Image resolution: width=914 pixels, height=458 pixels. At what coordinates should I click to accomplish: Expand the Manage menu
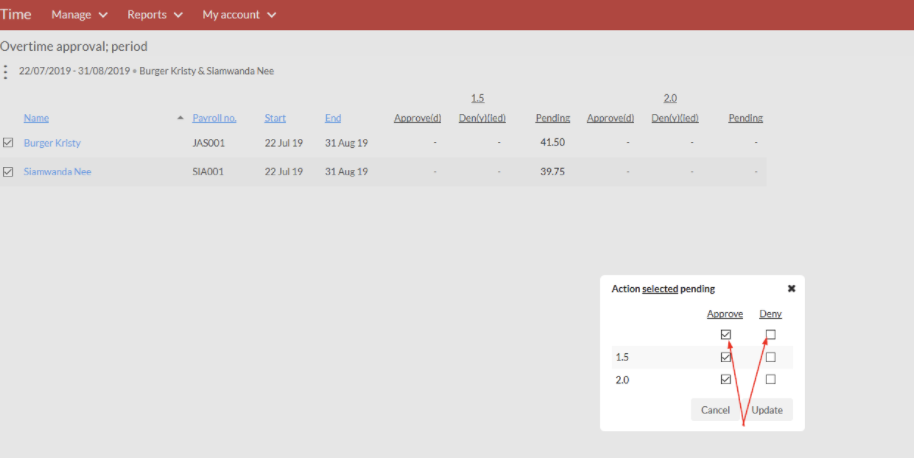pyautogui.click(x=79, y=15)
